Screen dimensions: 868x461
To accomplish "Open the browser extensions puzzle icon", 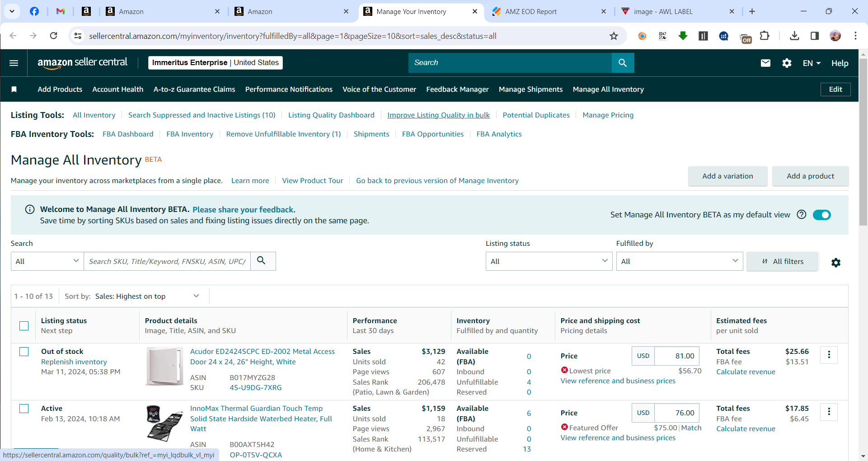I will [x=765, y=36].
